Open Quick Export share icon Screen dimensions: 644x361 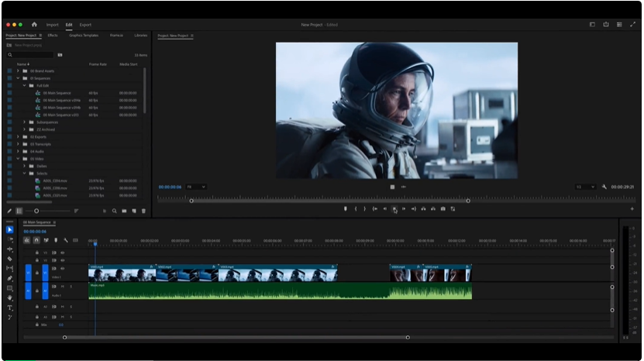coord(606,25)
